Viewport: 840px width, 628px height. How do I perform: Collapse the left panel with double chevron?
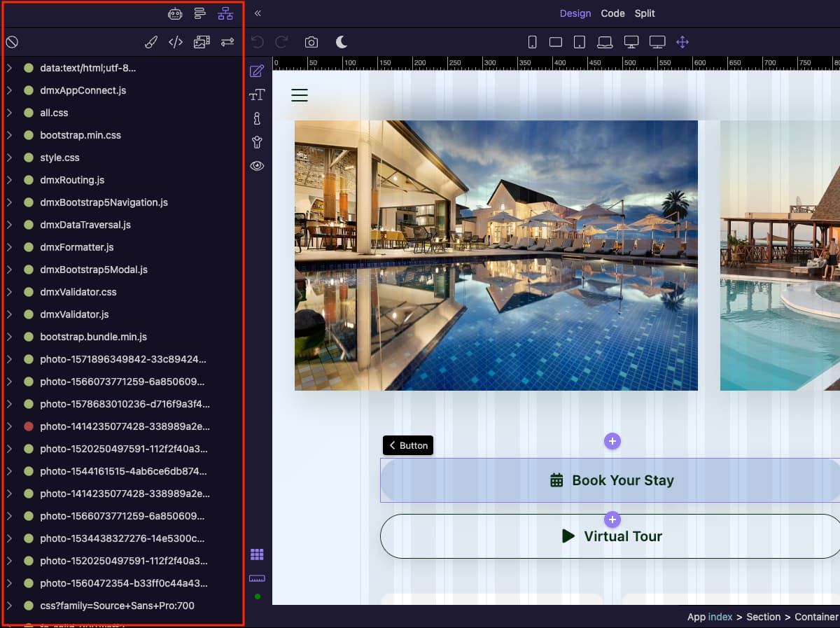pos(258,13)
